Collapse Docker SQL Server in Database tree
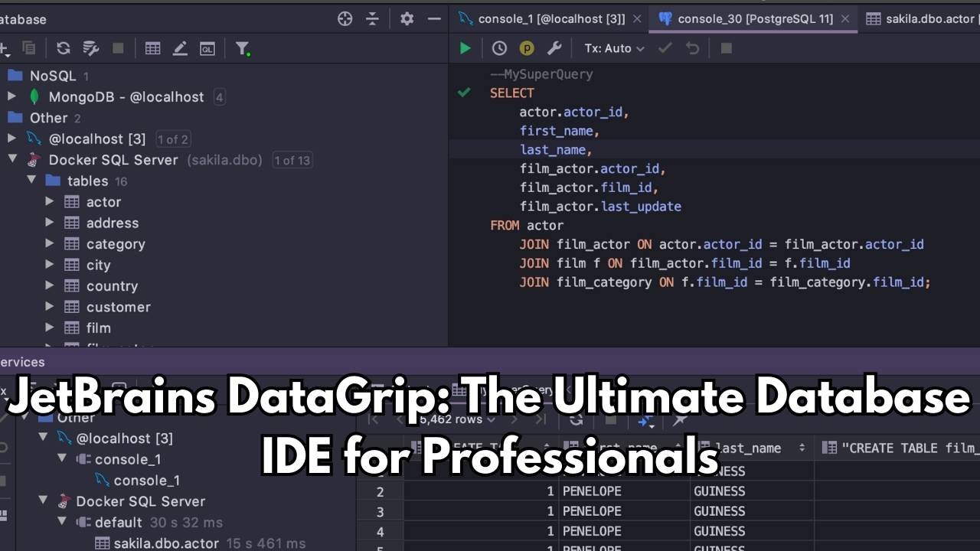The height and width of the screenshot is (551, 980). tap(11, 159)
